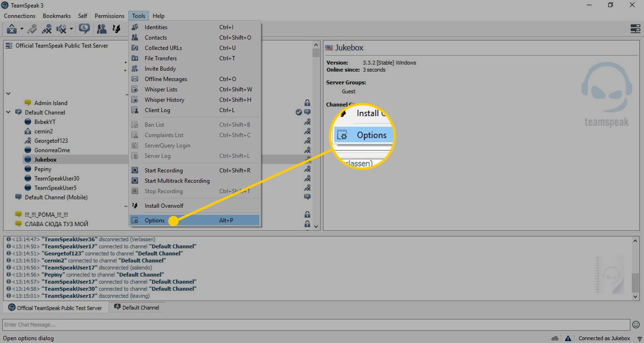Click the greyed microphone activation toolbar icon

(x=32, y=29)
